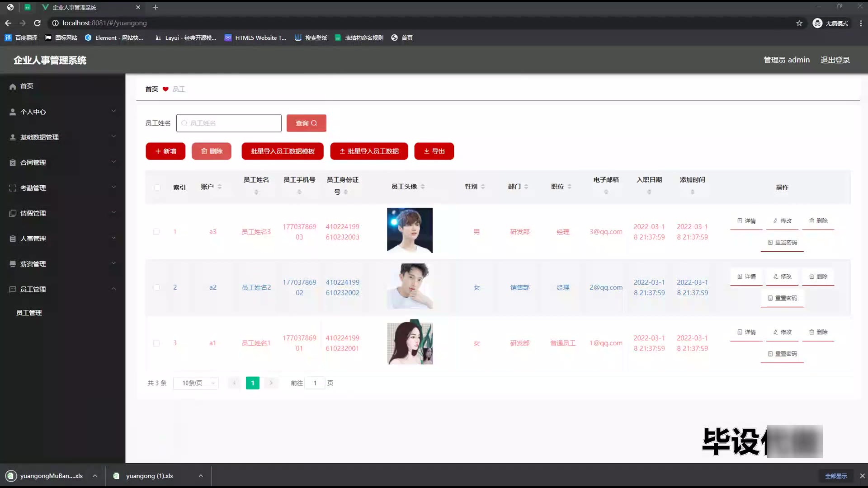The height and width of the screenshot is (488, 868).
Task: Click the red 删除 batch delete button
Action: click(212, 151)
